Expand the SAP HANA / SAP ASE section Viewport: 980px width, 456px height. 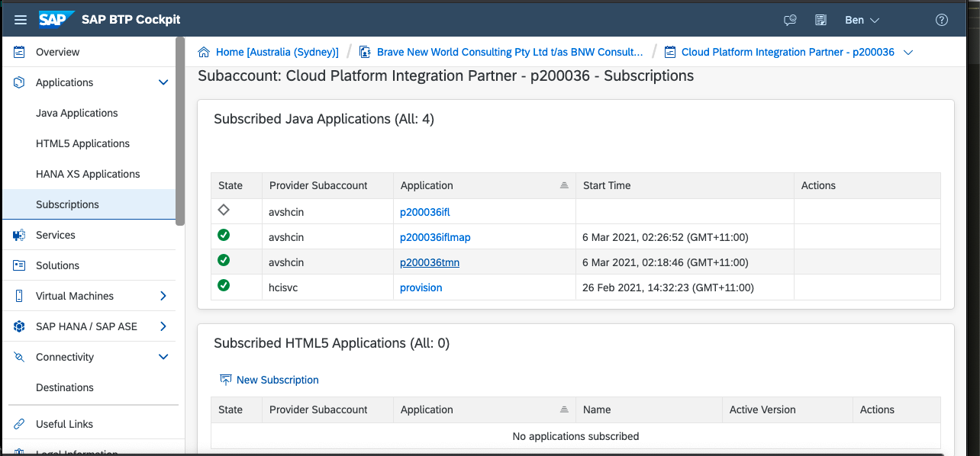coord(163,326)
